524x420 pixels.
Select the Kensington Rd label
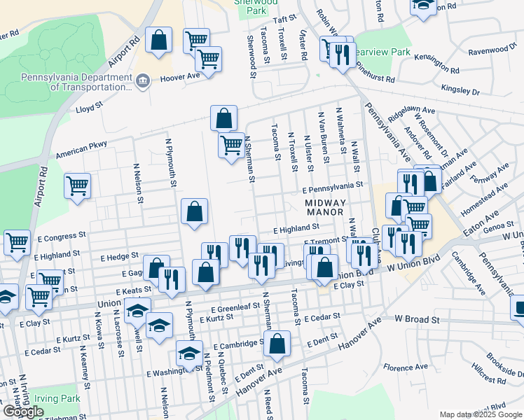coord(436,64)
